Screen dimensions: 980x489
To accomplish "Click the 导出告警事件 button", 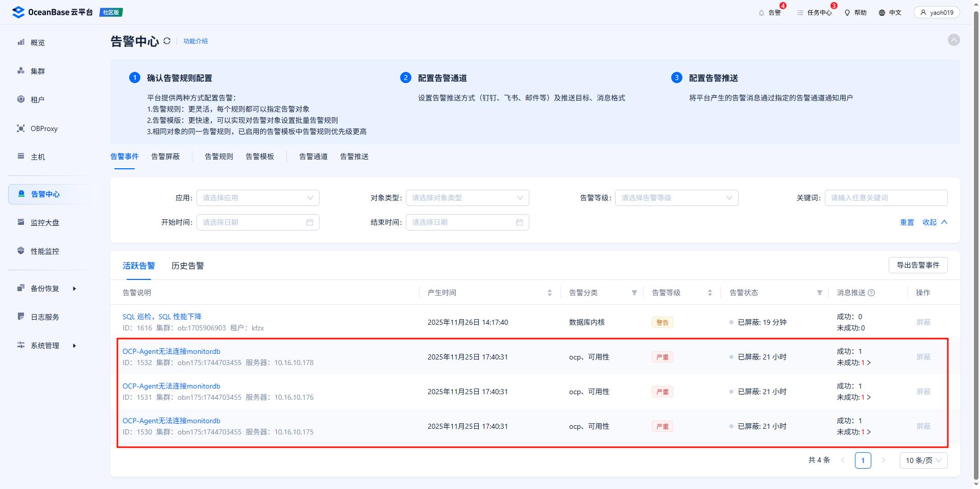I will [918, 265].
